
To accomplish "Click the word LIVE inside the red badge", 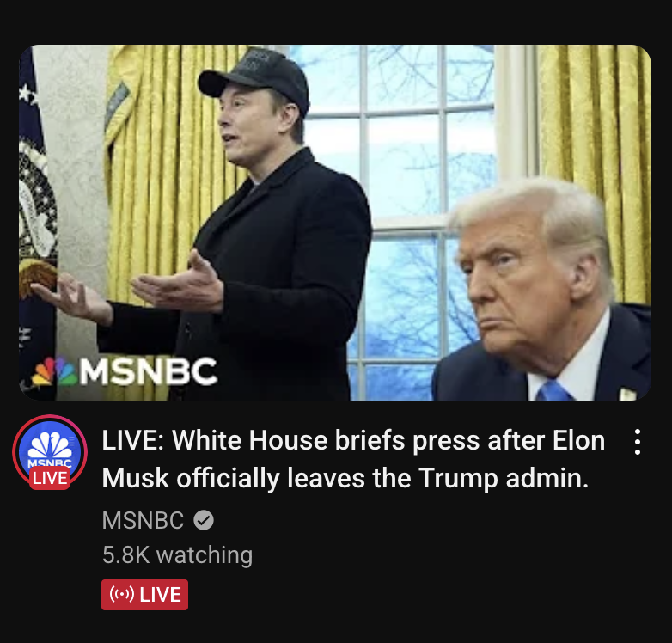I will tap(160, 595).
